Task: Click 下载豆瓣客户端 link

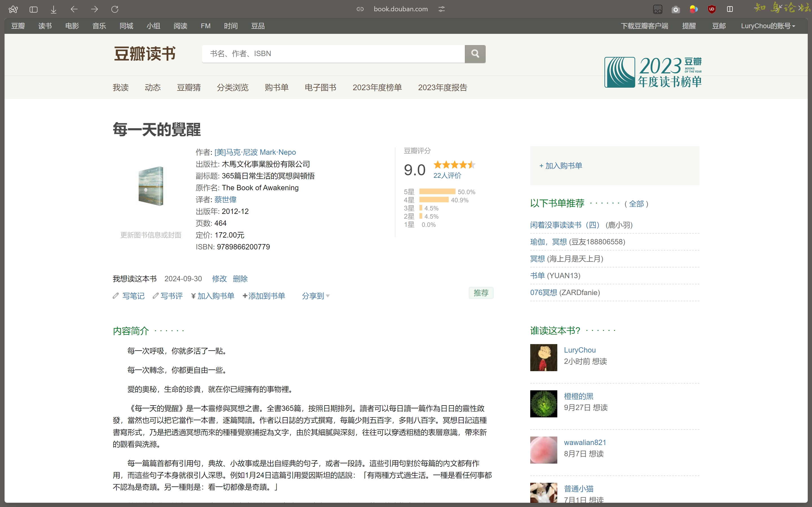Action: [644, 26]
